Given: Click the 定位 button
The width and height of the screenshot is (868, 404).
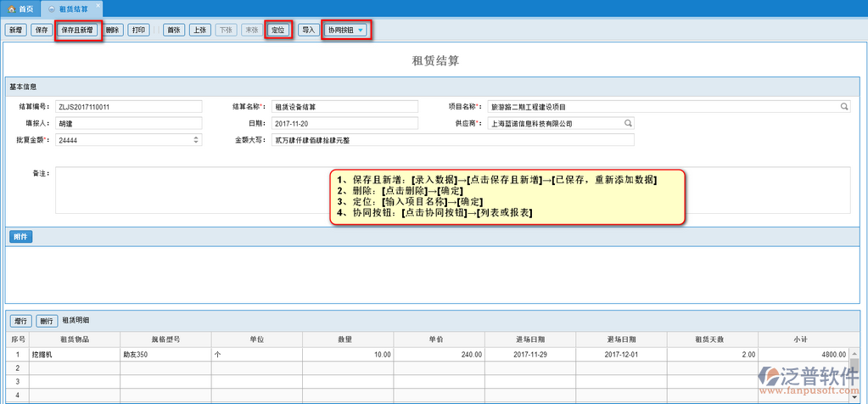Looking at the screenshot, I should (x=278, y=30).
